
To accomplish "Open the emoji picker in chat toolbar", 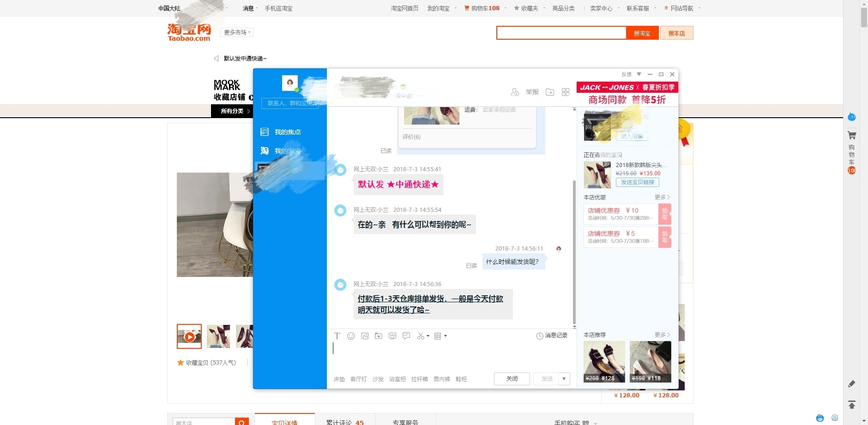I will pyautogui.click(x=351, y=336).
